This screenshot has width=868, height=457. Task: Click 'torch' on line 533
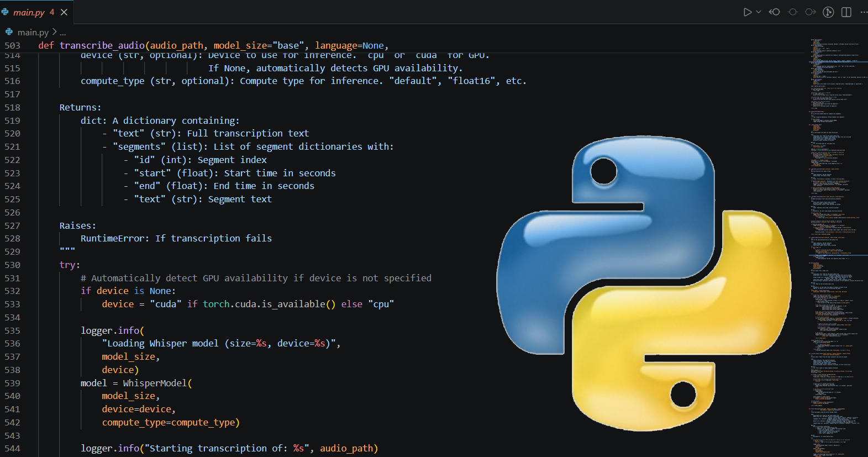(216, 304)
